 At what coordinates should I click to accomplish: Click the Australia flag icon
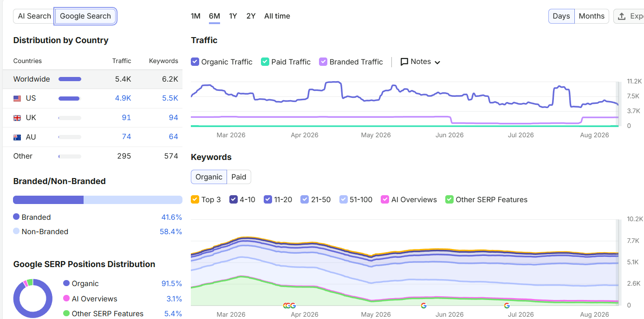[17, 137]
